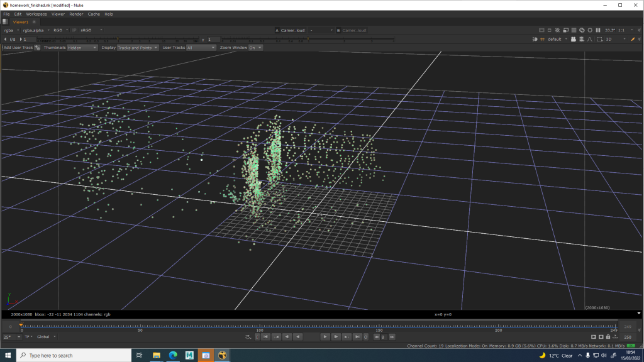Click the curve display icon
The width and height of the screenshot is (644, 362).
click(x=590, y=40)
